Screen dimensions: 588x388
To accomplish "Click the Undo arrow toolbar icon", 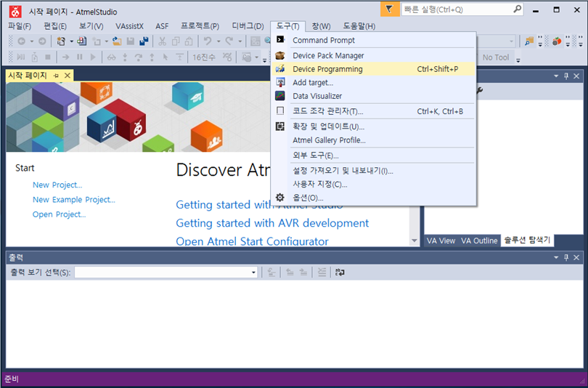I will pos(208,41).
